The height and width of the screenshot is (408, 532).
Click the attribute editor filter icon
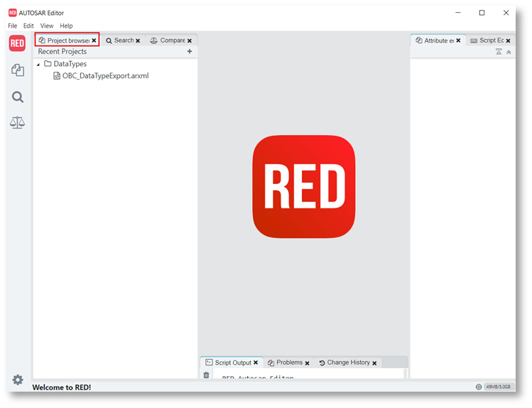coord(499,52)
